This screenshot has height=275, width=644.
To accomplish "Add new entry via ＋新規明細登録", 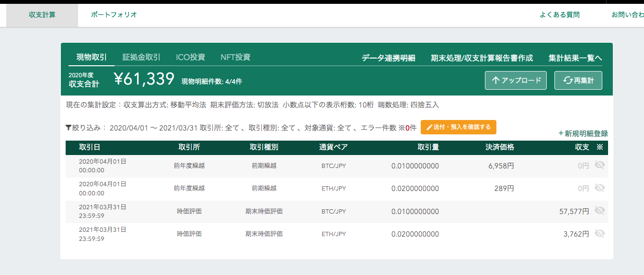I will click(x=583, y=133).
